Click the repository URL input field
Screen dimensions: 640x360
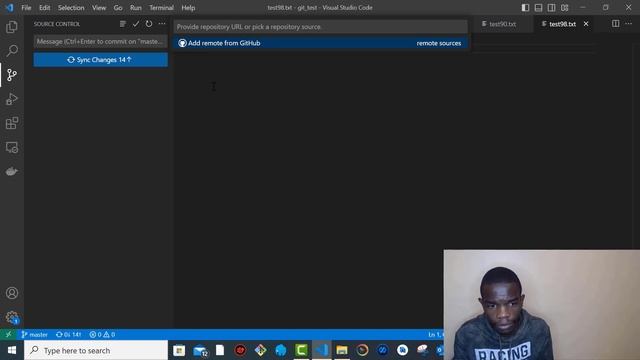coord(321,27)
